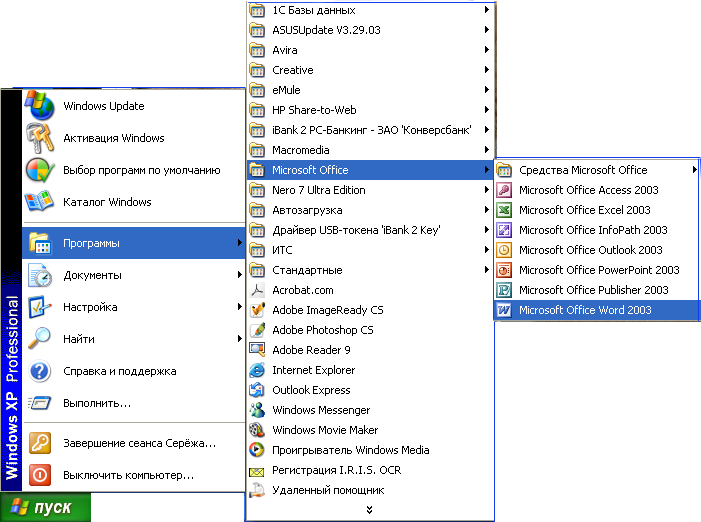Screen dimensions: 701x522
Task: Open the Creative program folder
Action: 370,70
